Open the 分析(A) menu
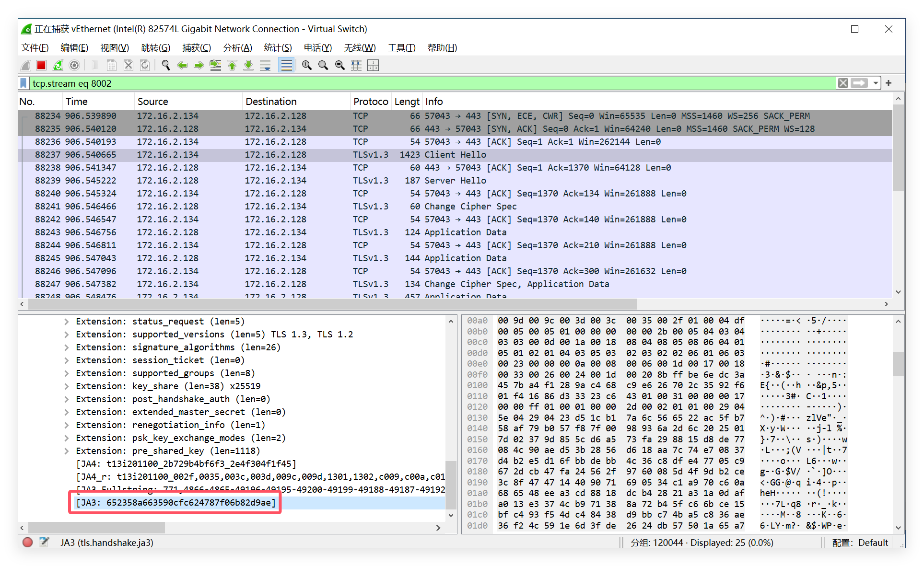924x566 pixels. coord(237,48)
